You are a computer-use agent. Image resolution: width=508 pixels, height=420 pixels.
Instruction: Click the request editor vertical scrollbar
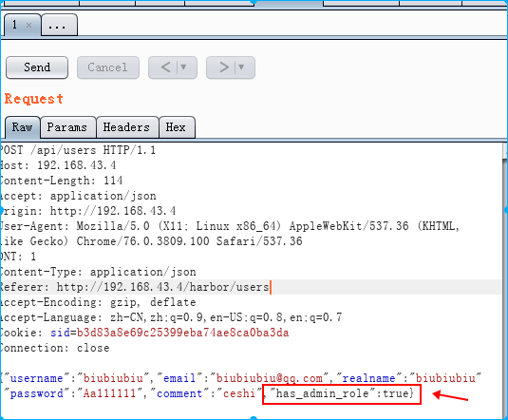[505, 279]
